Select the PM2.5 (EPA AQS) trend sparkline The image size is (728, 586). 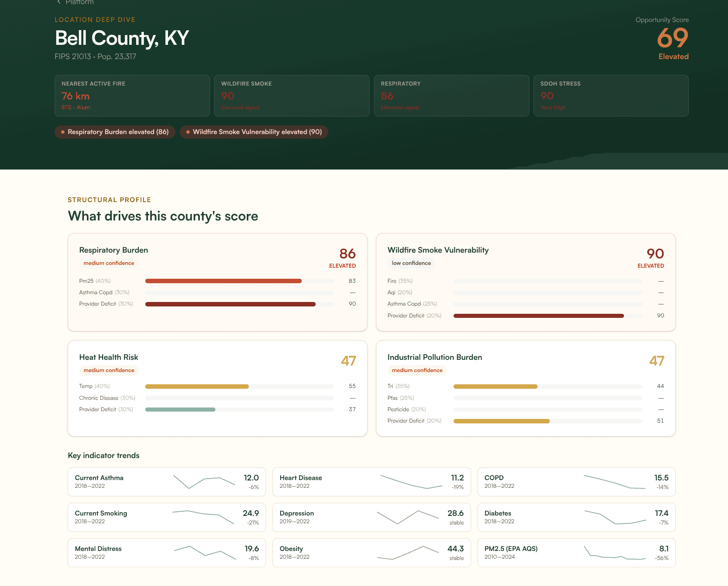click(614, 553)
